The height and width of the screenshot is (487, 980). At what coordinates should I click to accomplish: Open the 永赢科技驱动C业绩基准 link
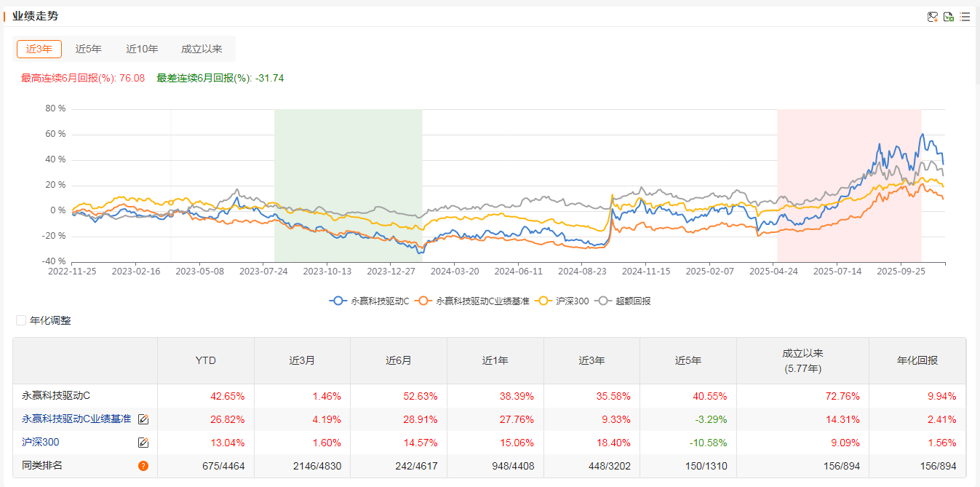click(x=76, y=419)
